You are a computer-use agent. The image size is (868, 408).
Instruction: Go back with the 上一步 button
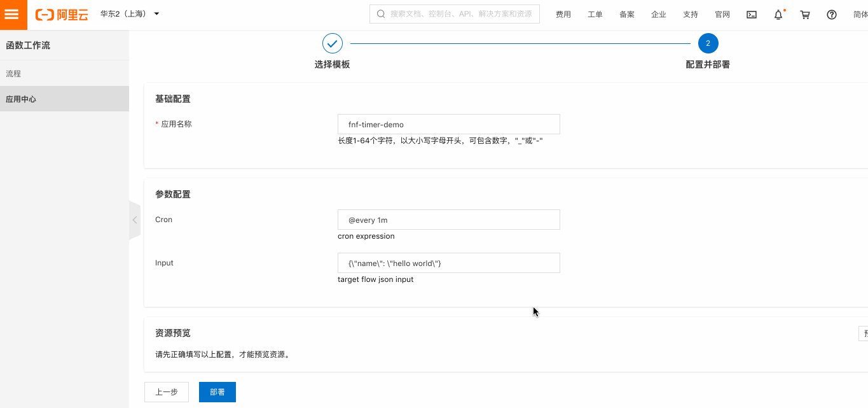(x=166, y=391)
